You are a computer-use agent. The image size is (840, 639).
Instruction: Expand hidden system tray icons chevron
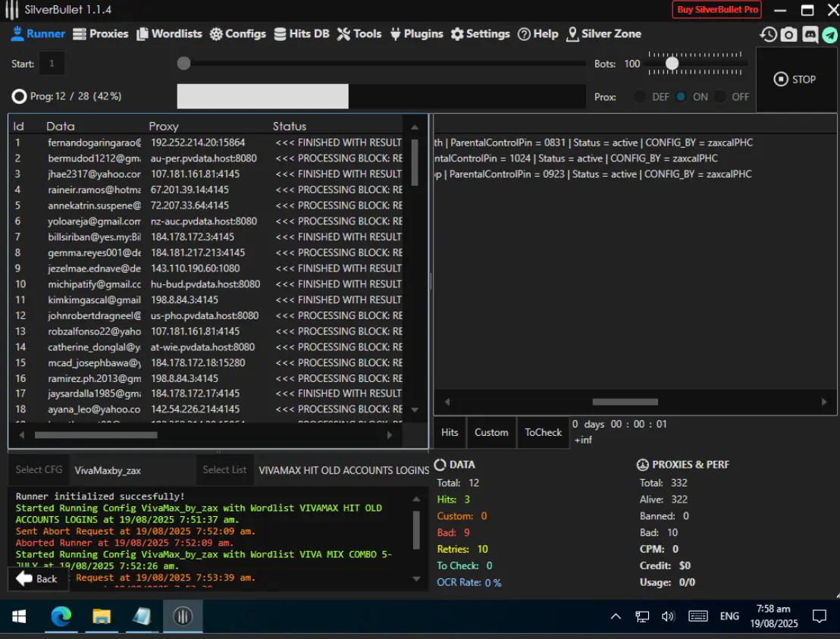[616, 616]
